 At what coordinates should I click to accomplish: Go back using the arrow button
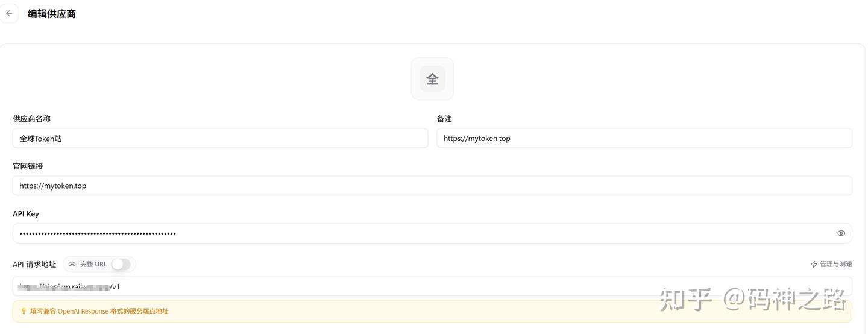tap(9, 13)
